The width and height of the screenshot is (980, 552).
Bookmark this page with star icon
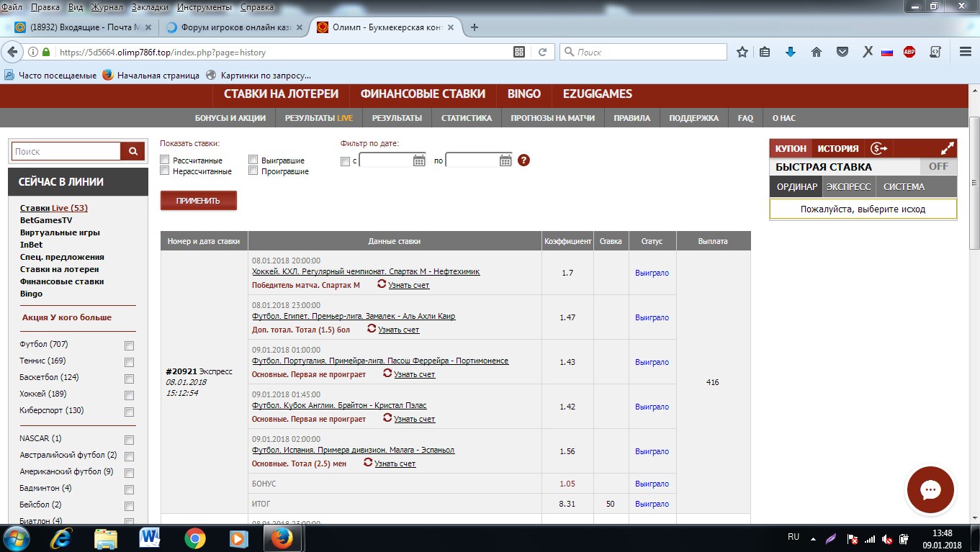[742, 52]
